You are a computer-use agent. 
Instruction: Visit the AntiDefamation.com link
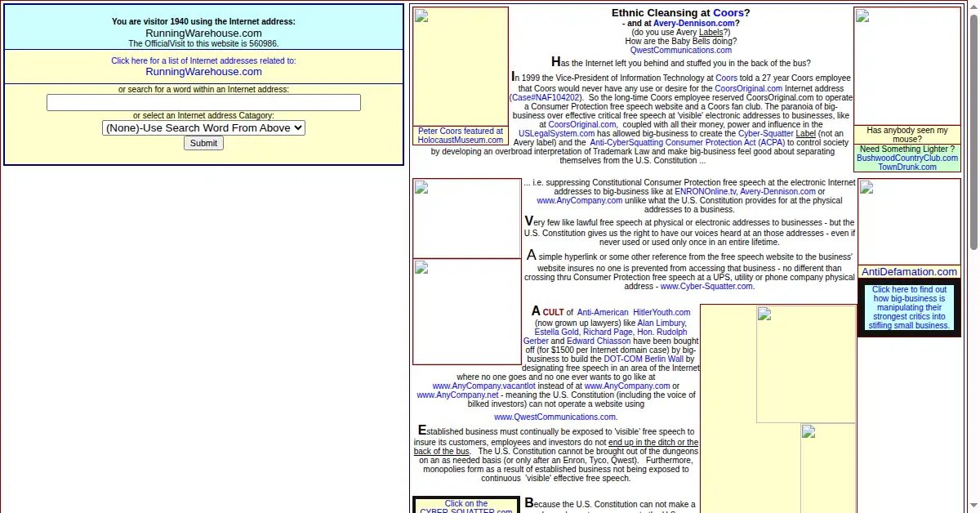coord(909,271)
